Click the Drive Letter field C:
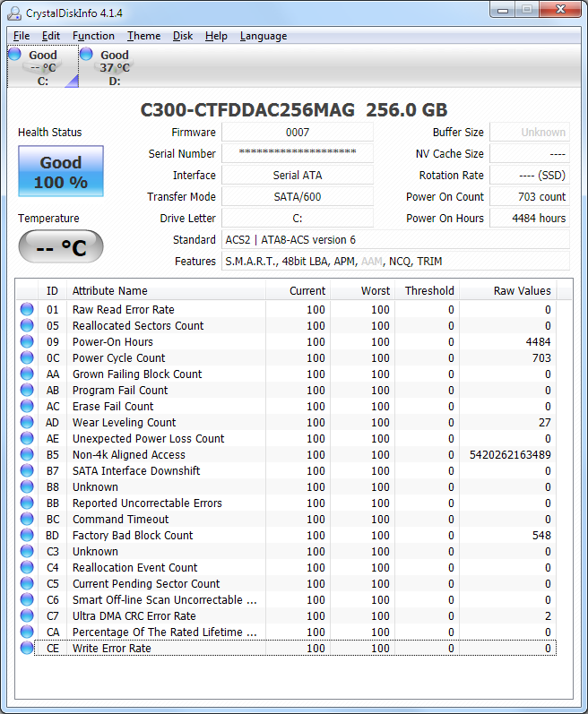Image resolution: width=588 pixels, height=714 pixels. pos(298,218)
